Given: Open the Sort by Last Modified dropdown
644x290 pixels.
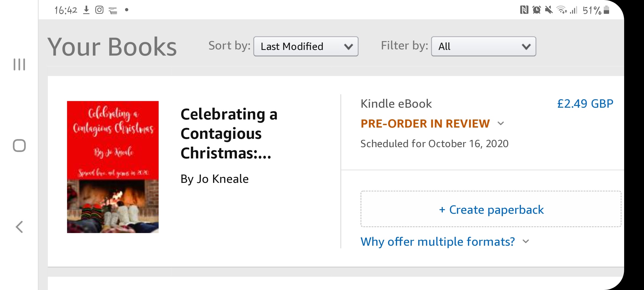Looking at the screenshot, I should pos(306,46).
